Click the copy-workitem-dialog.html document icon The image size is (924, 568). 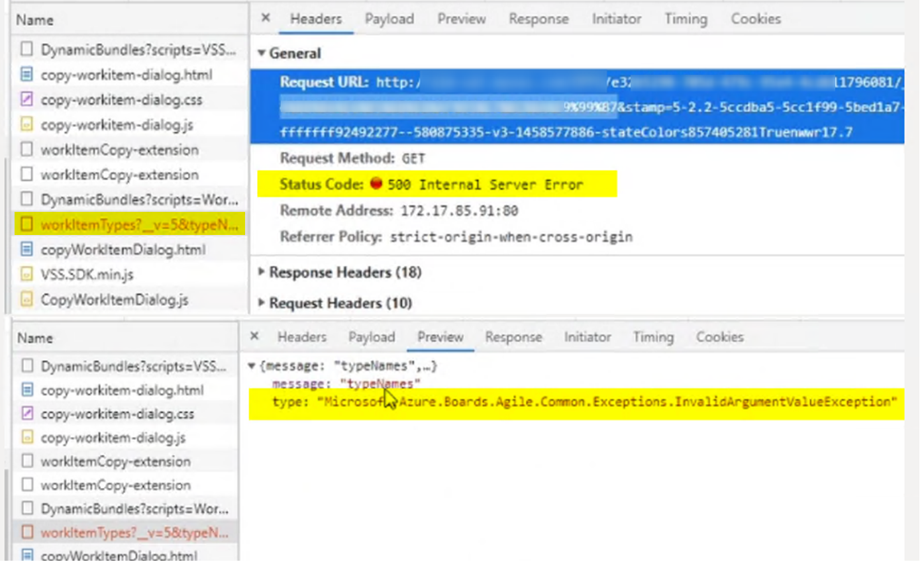coord(27,75)
